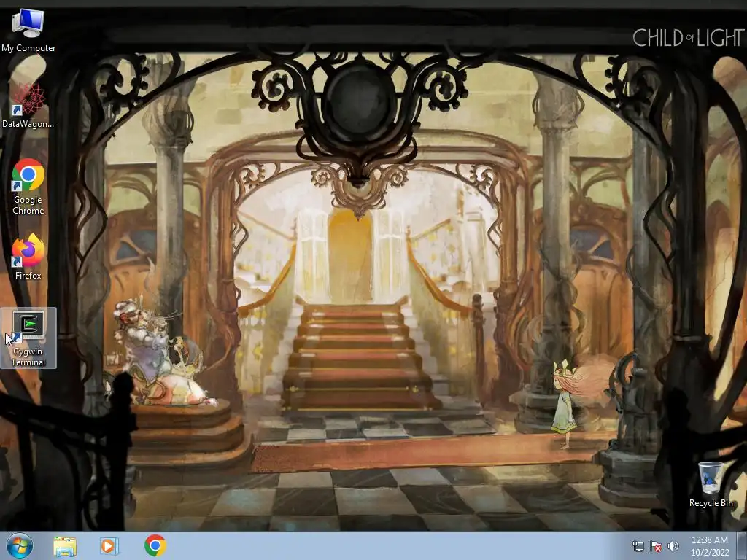Screen dimensions: 747x560
Task: Open the volume speaker tray icon
Action: click(x=673, y=546)
